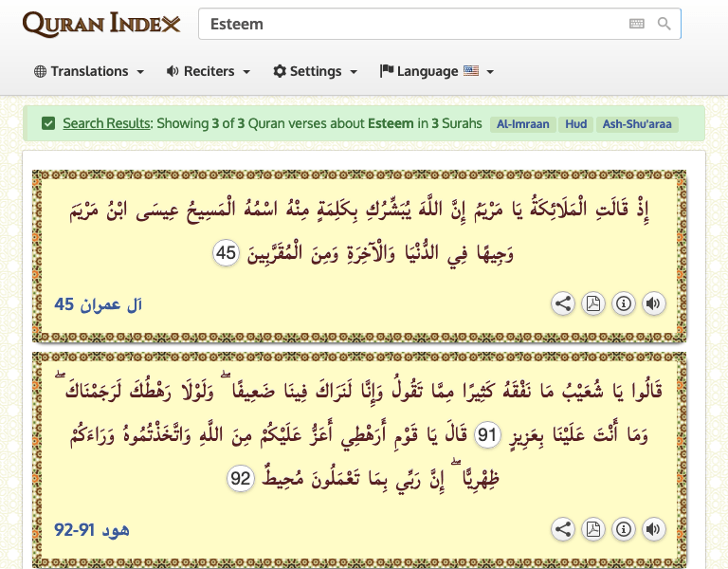
Task: Play audio for Al-Imran verse 45
Action: pos(653,303)
